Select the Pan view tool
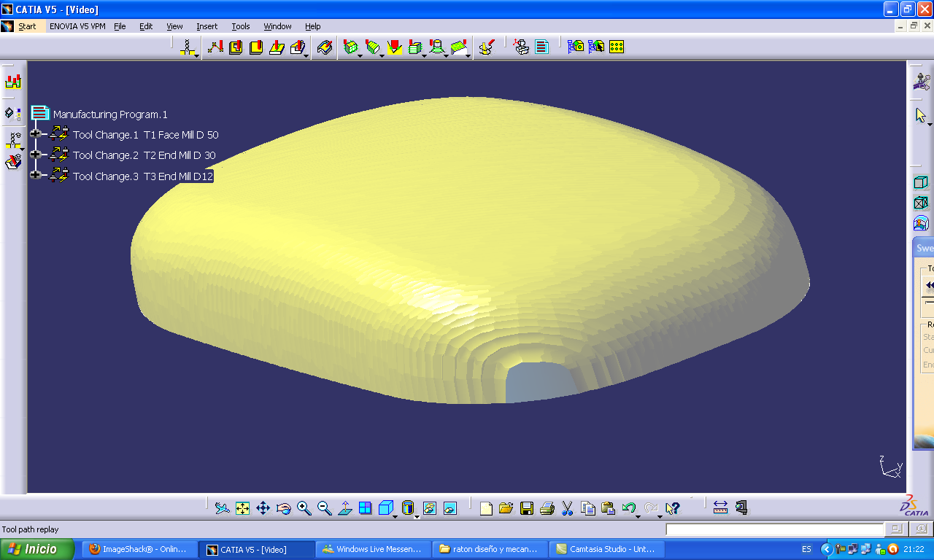Image resolution: width=934 pixels, height=560 pixels. click(x=263, y=508)
